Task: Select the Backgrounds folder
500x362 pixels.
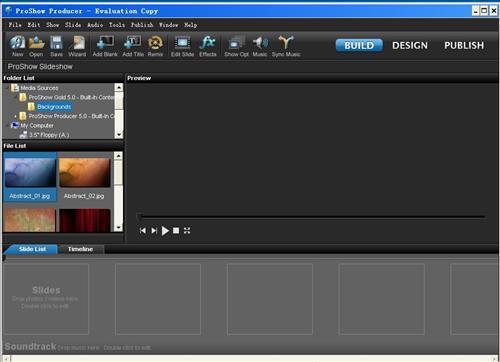Action: point(54,107)
